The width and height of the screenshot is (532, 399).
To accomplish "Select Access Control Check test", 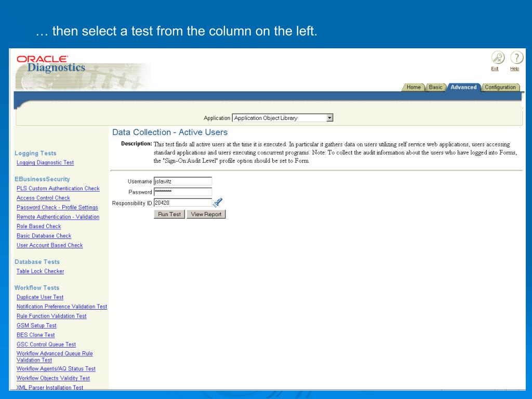I will (43, 198).
